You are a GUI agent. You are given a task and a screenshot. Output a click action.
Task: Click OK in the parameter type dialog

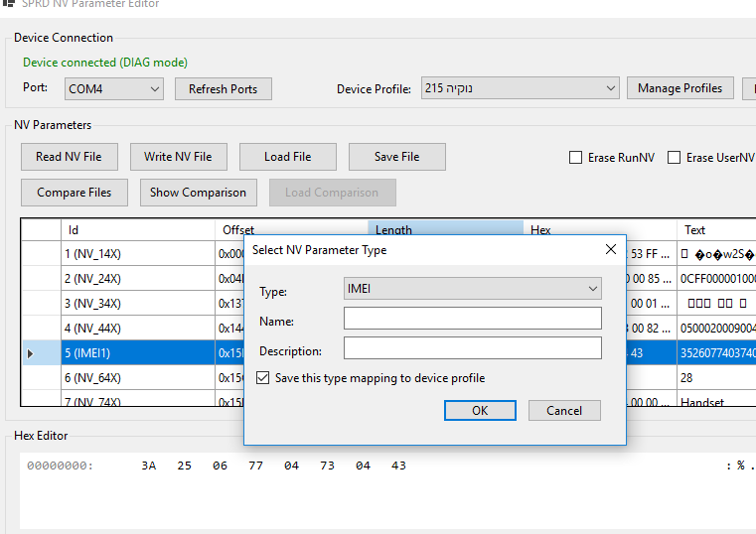[480, 411]
